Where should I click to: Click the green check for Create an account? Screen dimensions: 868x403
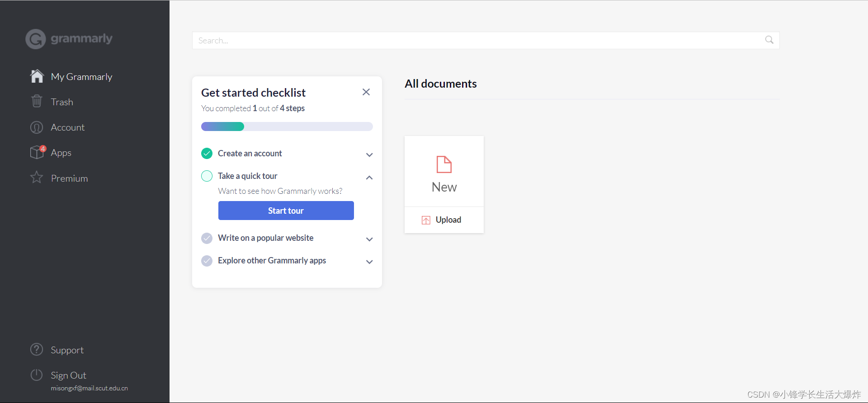pyautogui.click(x=207, y=154)
